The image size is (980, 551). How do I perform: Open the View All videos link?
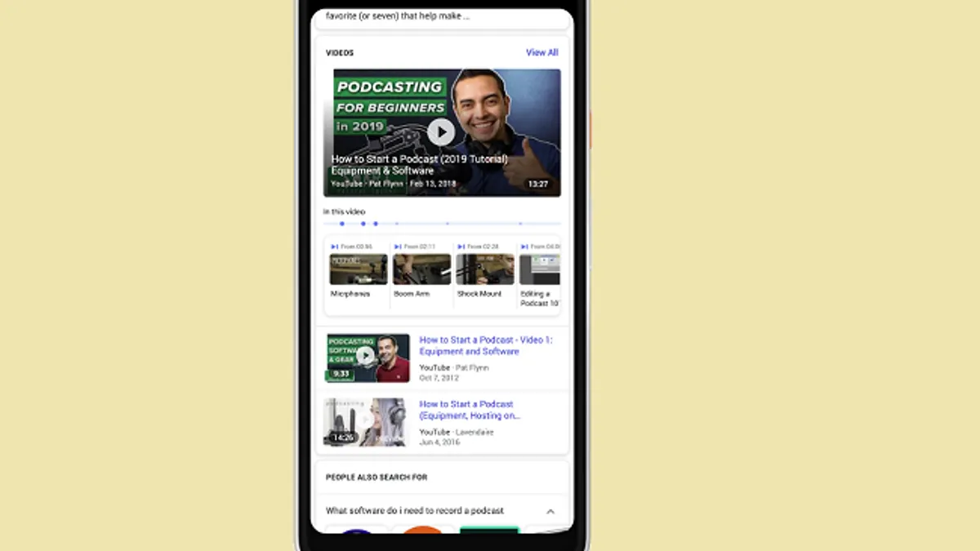point(541,52)
